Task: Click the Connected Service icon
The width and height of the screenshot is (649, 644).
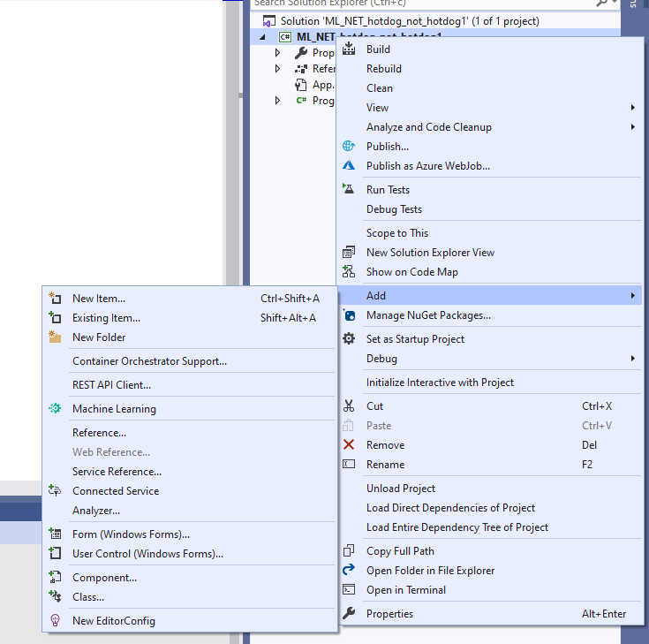Action: pyautogui.click(x=55, y=491)
